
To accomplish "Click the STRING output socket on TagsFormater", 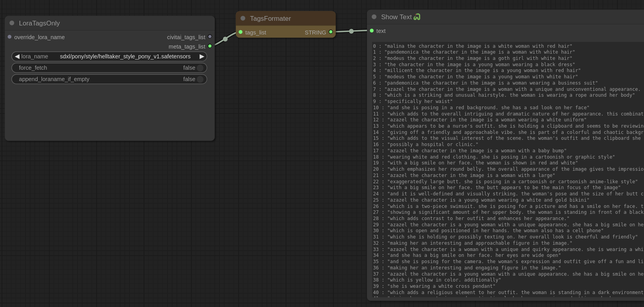I will click(331, 32).
